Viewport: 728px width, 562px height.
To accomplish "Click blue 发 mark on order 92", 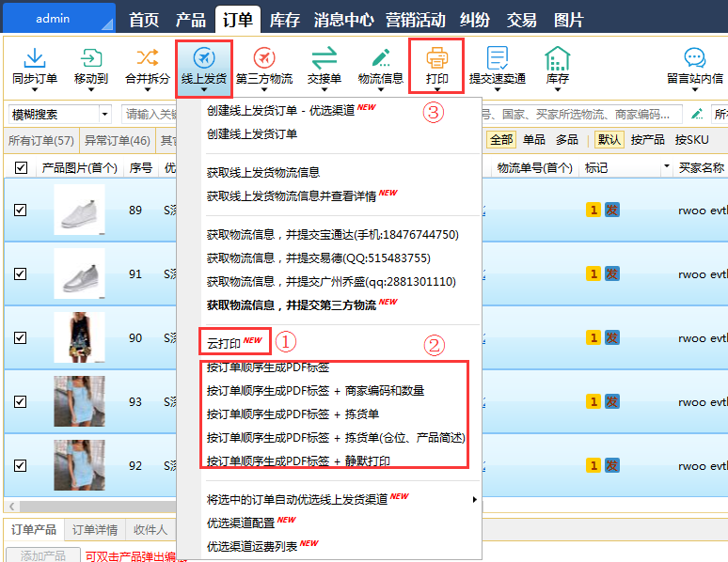I will point(612,465).
